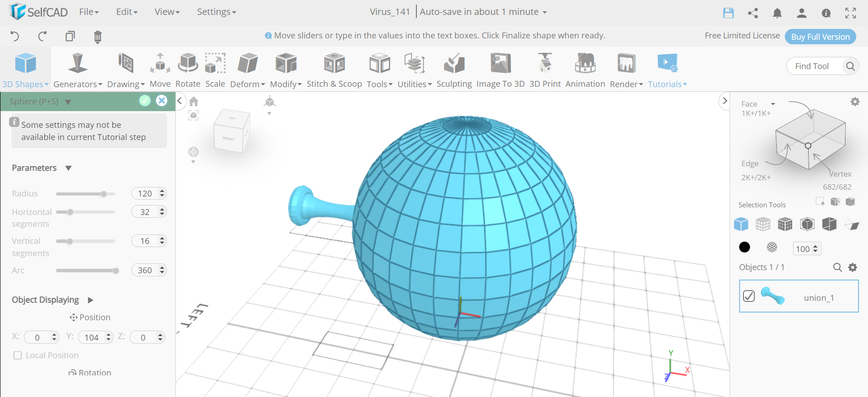Adjust the Radius slider
The height and width of the screenshot is (397, 868).
point(85,194)
